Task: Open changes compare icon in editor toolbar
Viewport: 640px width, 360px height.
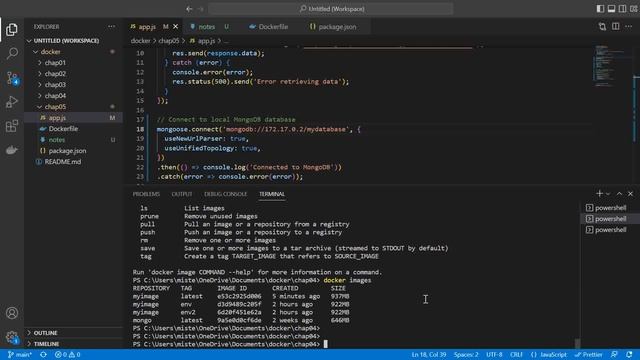Action: pos(602,27)
